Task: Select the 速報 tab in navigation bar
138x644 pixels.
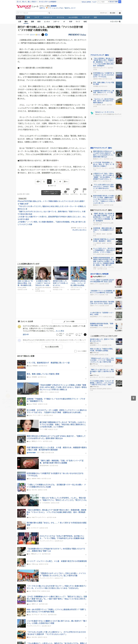Action: coord(28,17)
